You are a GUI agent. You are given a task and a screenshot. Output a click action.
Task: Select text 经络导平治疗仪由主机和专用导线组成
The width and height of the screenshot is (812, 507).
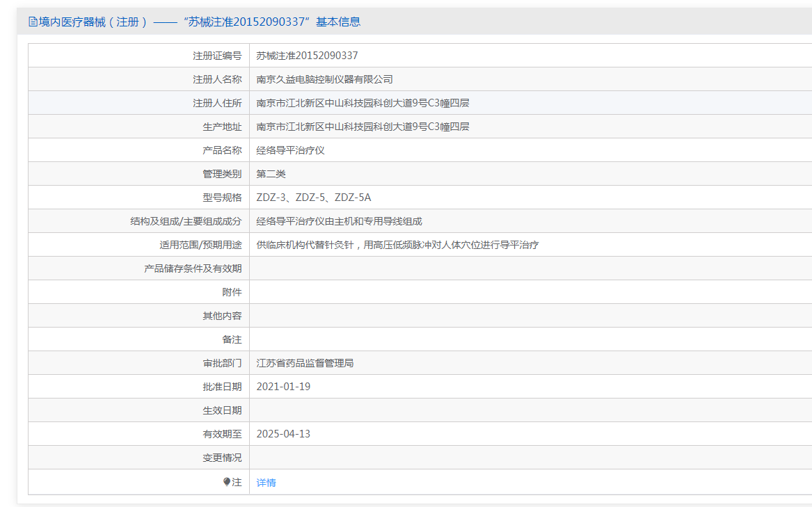(339, 221)
